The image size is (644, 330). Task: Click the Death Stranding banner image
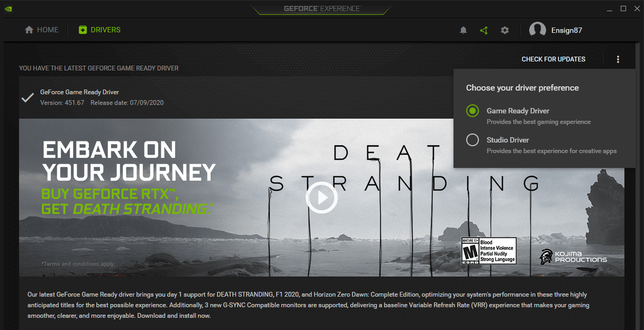(x=322, y=198)
